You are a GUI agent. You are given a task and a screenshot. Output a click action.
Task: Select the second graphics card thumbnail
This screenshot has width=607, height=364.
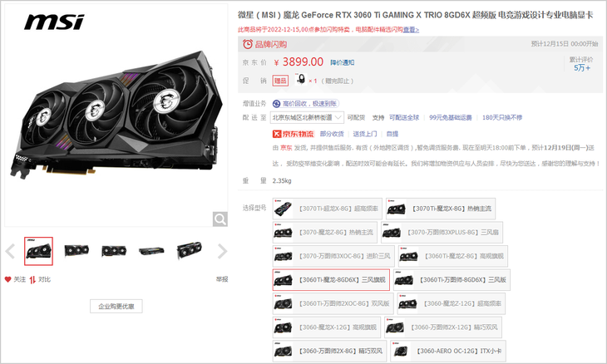(76, 251)
